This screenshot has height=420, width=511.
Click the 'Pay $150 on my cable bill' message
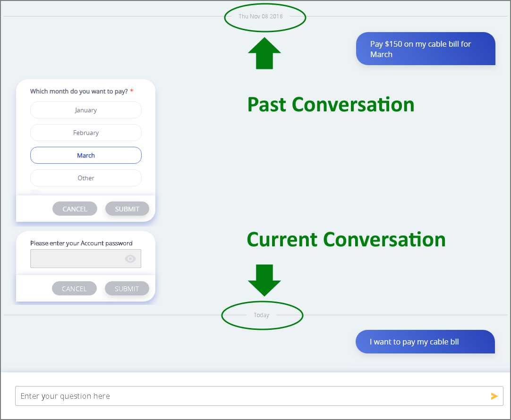(x=426, y=49)
